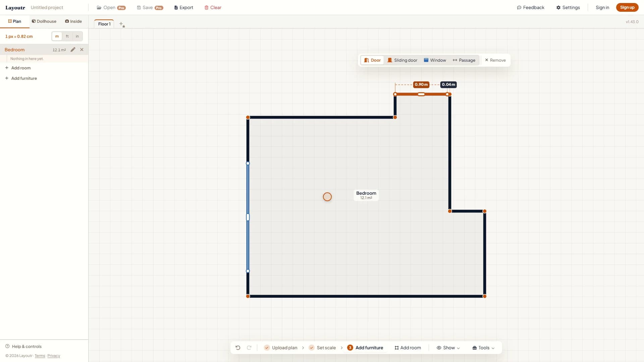Switch units to feet
The width and height of the screenshot is (644, 362).
click(x=67, y=36)
